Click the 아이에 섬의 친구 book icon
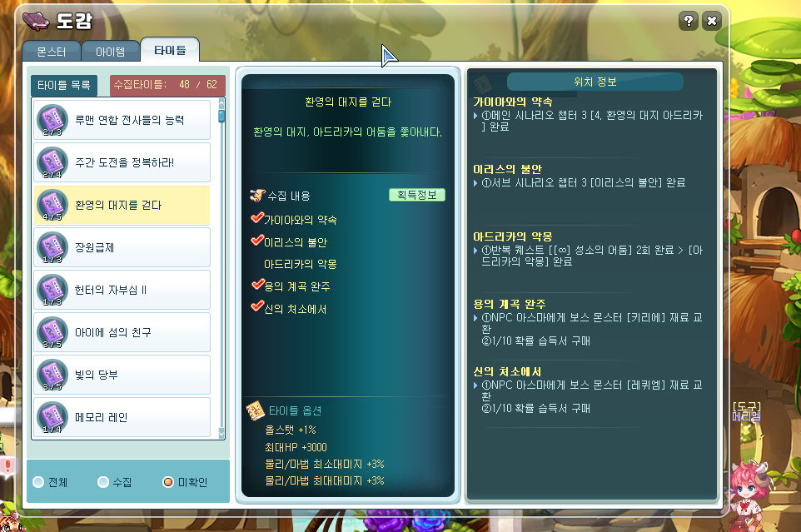The height and width of the screenshot is (532, 801). (52, 332)
